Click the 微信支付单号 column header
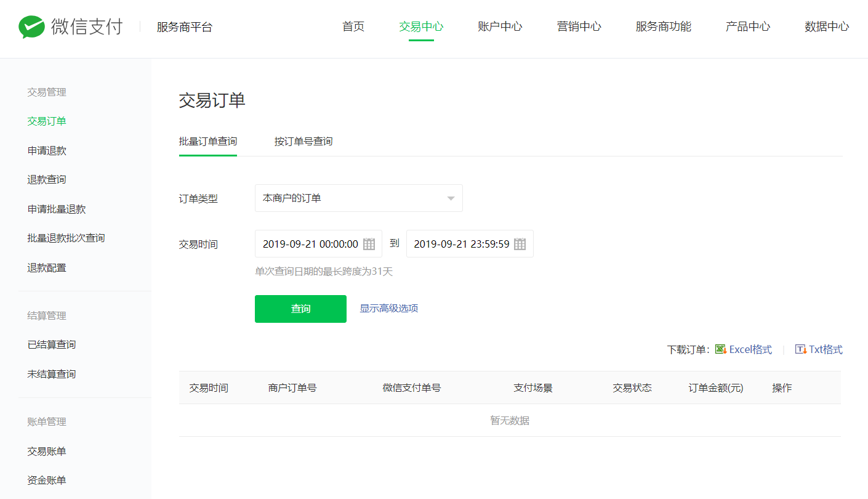The width and height of the screenshot is (868, 499). 412,388
